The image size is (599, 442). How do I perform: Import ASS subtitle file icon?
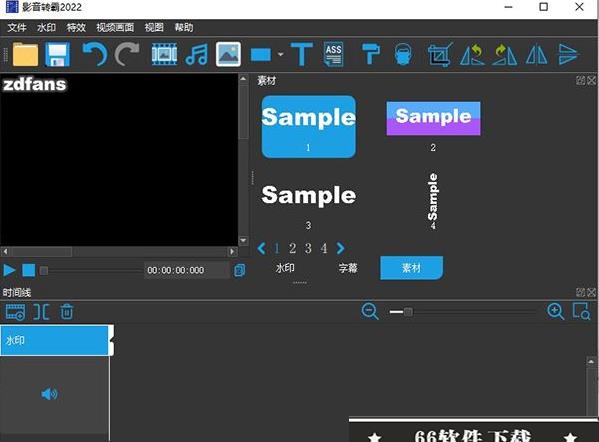(333, 55)
